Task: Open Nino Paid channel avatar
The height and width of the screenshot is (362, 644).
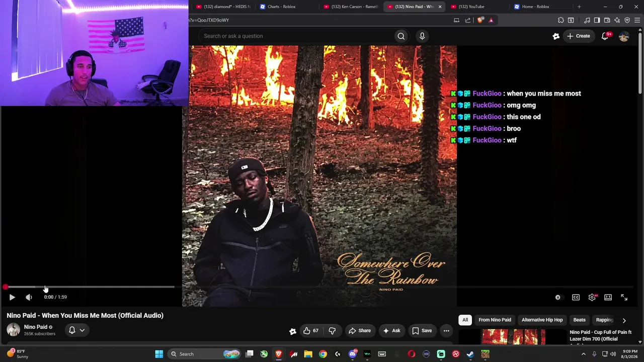Action: tap(14, 330)
